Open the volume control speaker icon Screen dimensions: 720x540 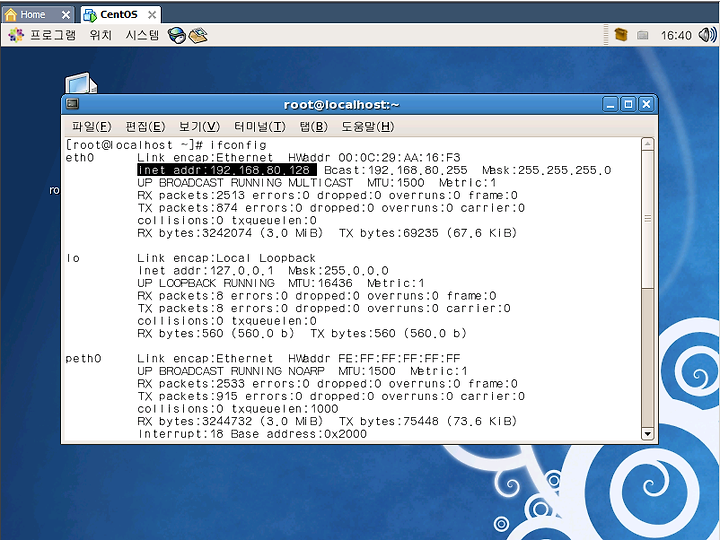[707, 35]
